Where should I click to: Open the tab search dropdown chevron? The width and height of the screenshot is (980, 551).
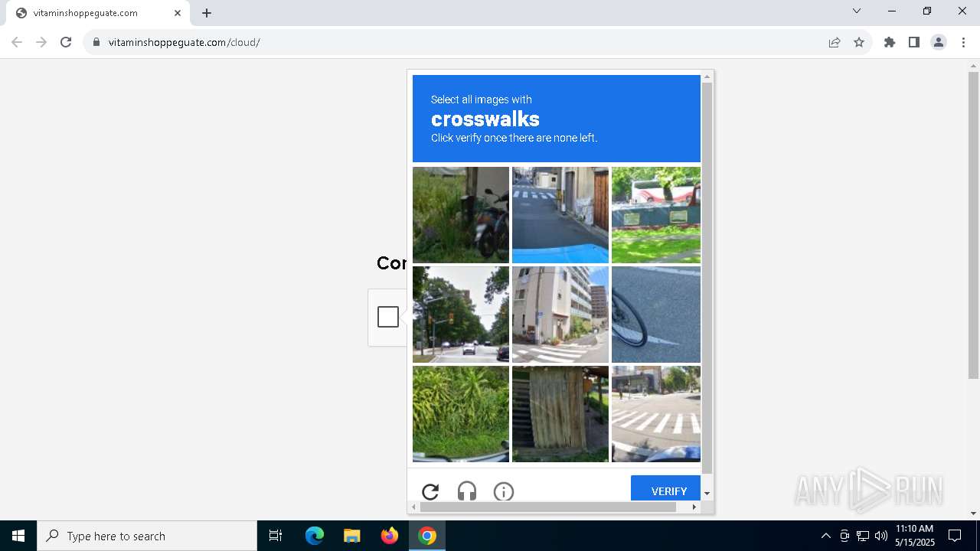click(x=857, y=11)
